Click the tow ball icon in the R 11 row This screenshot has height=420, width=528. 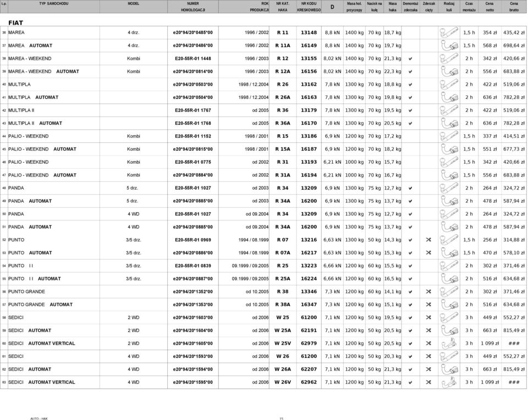pyautogui.click(x=449, y=32)
